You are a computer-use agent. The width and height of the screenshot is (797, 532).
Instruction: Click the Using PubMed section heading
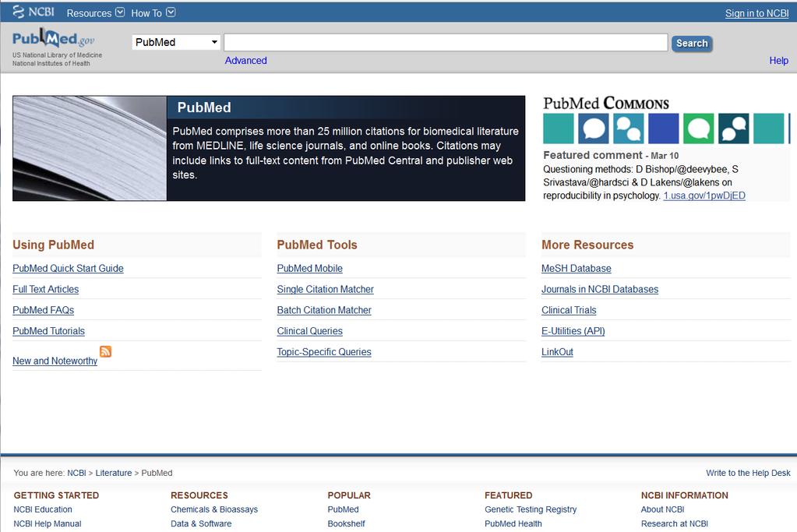click(x=54, y=245)
